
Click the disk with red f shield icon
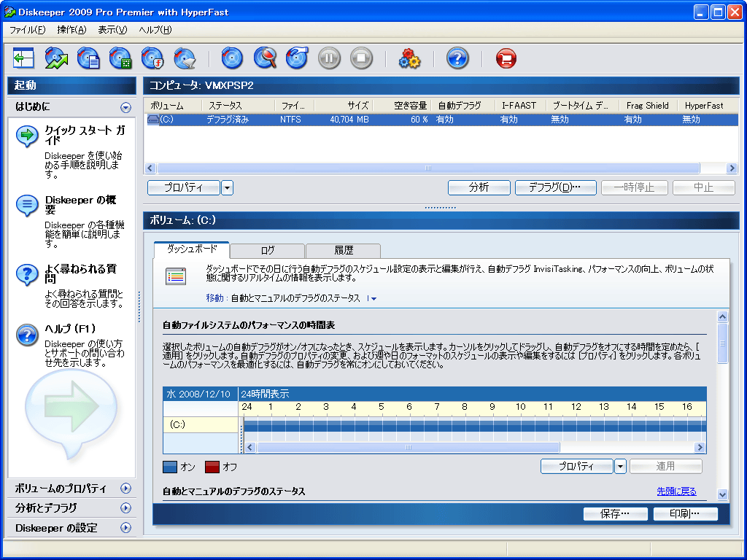[x=152, y=58]
